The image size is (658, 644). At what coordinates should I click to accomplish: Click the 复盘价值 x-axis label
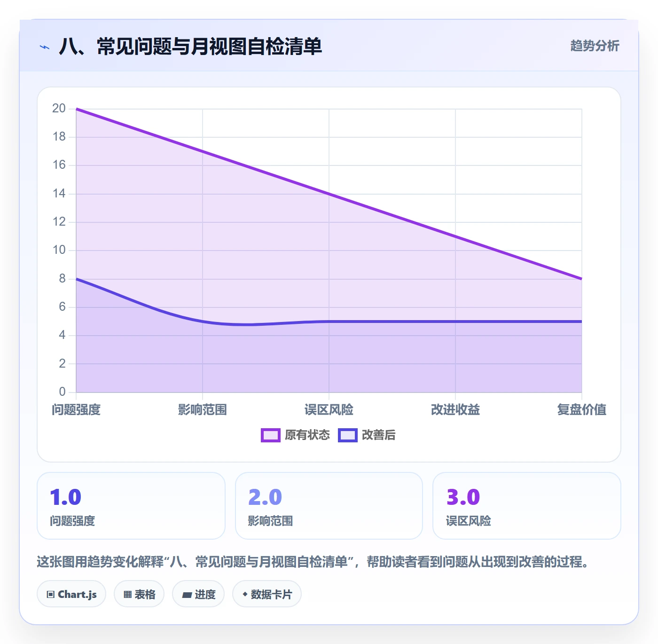coord(582,410)
